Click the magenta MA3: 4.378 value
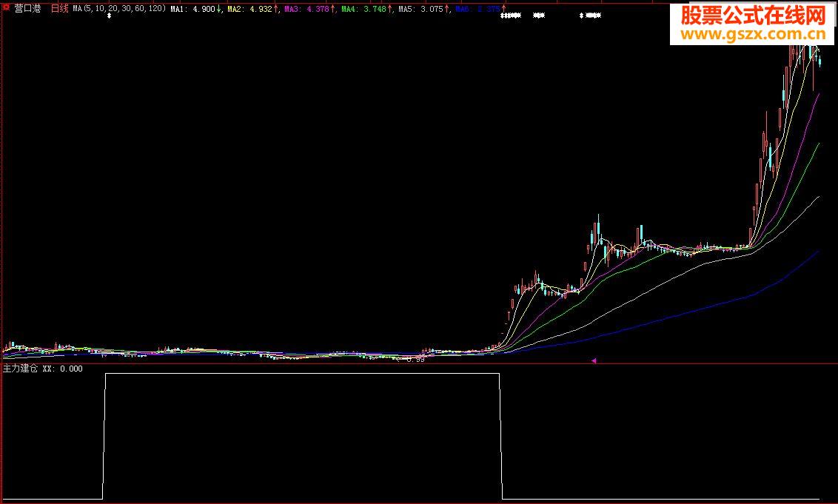Viewport: 838px width, 504px height. tap(306, 9)
